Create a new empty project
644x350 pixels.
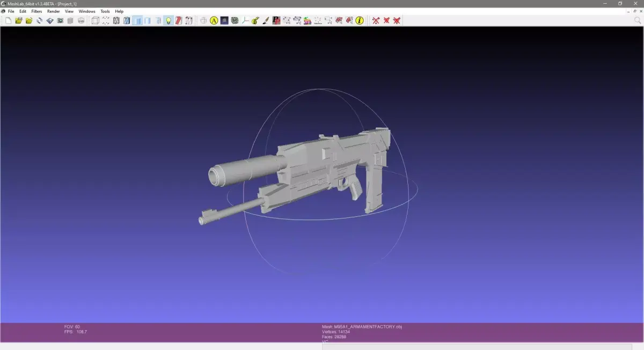8,20
